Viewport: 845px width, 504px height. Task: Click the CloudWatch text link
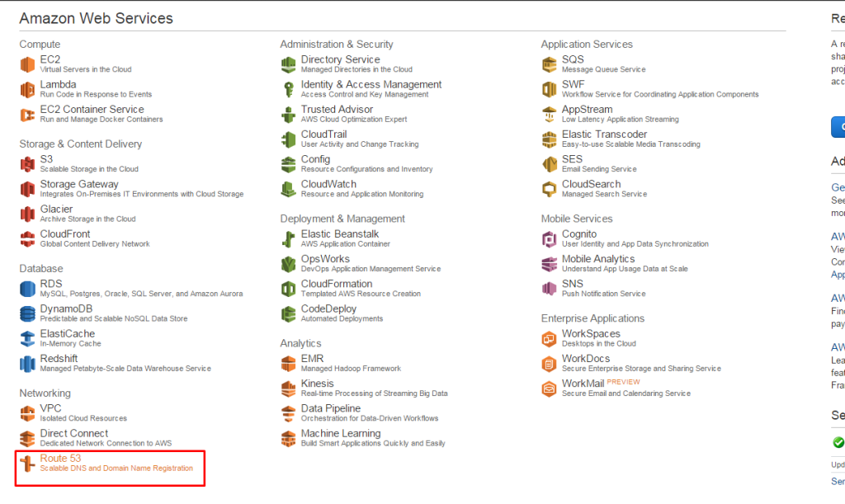[328, 184]
